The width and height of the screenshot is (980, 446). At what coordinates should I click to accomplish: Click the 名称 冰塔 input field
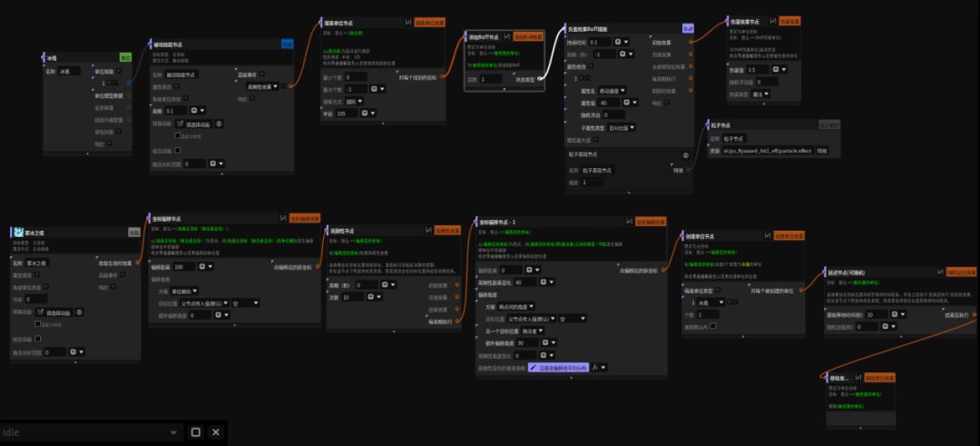tap(69, 72)
